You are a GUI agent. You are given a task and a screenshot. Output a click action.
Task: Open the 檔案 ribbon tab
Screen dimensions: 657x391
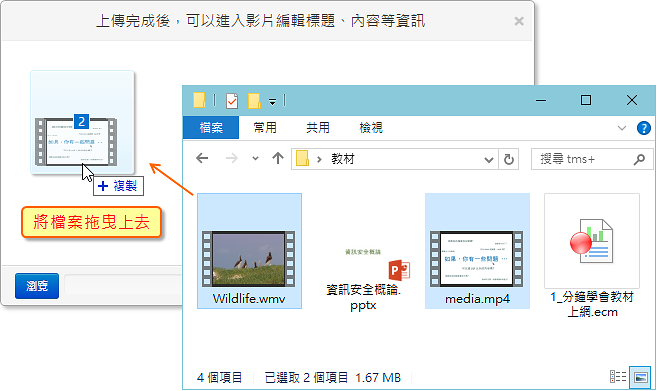211,127
